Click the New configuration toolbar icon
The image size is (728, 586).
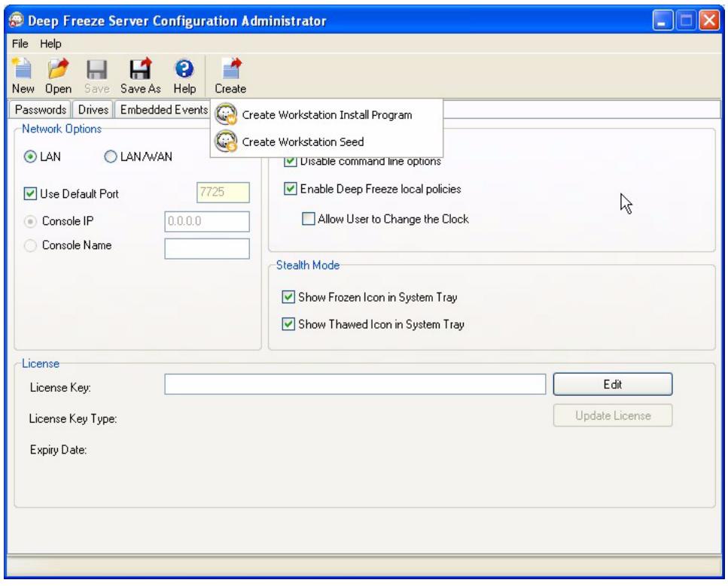click(x=23, y=68)
